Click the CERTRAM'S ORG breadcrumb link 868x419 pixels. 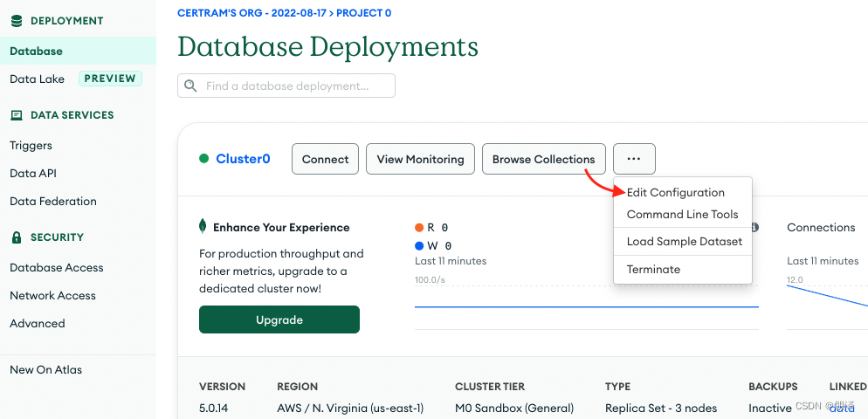(251, 13)
